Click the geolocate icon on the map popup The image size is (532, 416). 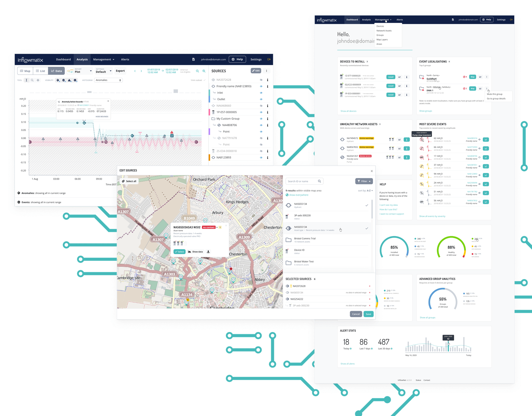click(x=208, y=252)
